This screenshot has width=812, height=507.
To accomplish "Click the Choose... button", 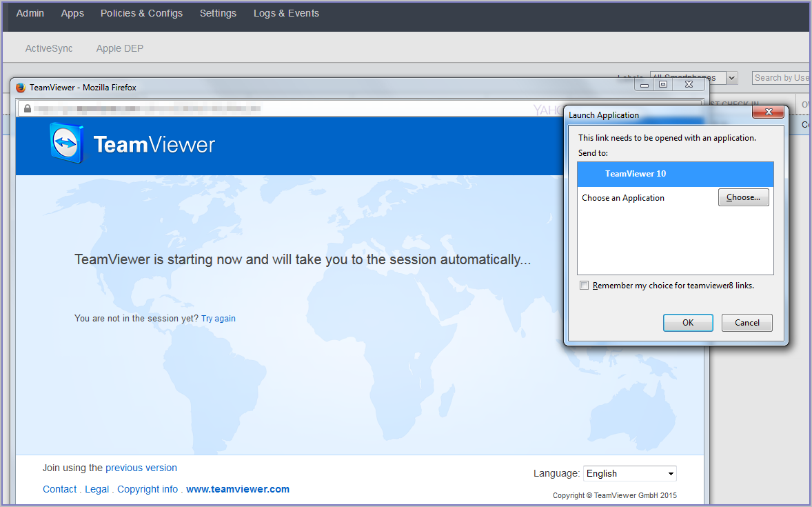I will pos(743,197).
